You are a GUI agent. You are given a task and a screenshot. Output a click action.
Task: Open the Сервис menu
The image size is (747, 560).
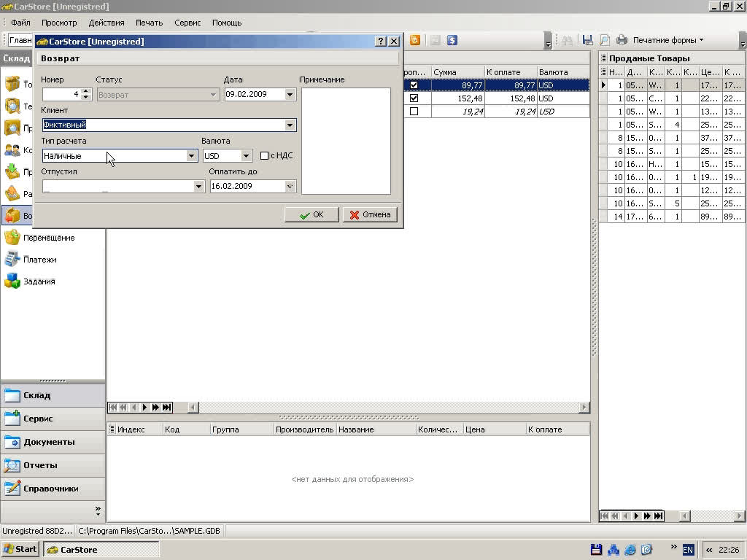point(187,23)
